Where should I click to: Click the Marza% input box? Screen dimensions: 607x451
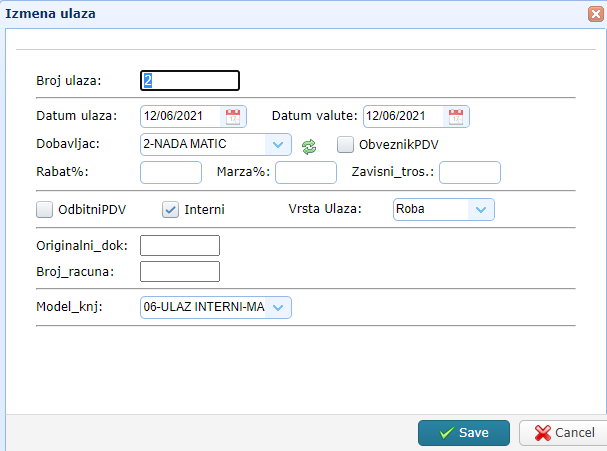pyautogui.click(x=305, y=172)
